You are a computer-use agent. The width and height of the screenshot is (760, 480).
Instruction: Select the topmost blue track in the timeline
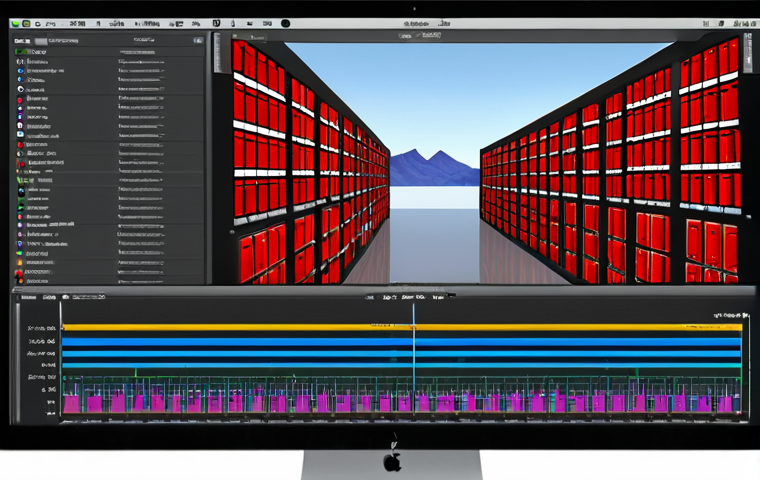(x=402, y=342)
